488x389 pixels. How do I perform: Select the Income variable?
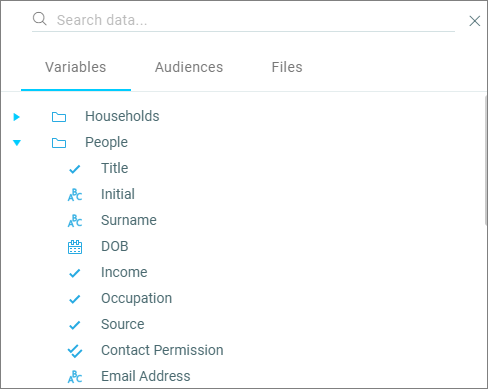point(124,272)
